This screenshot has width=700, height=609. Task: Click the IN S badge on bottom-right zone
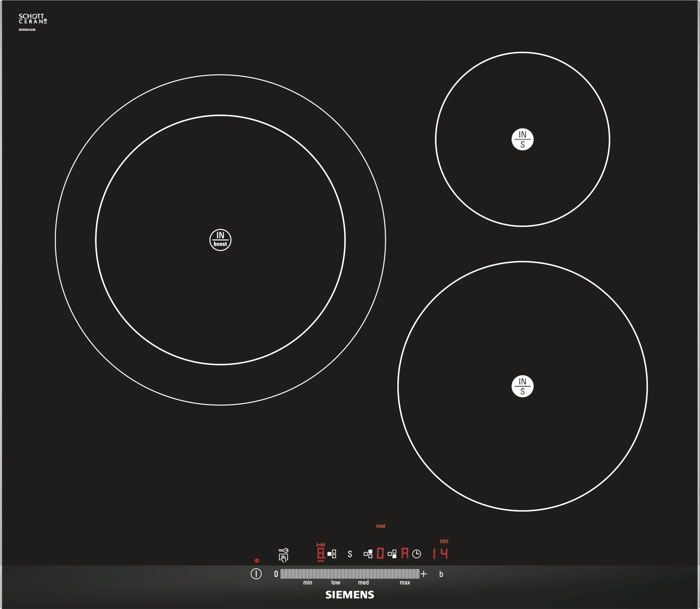coord(522,386)
